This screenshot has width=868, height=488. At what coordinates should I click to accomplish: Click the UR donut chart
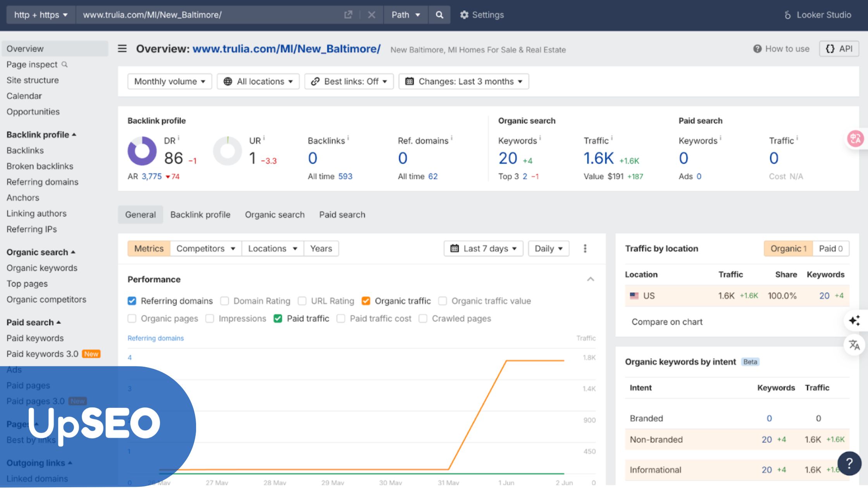pos(227,151)
